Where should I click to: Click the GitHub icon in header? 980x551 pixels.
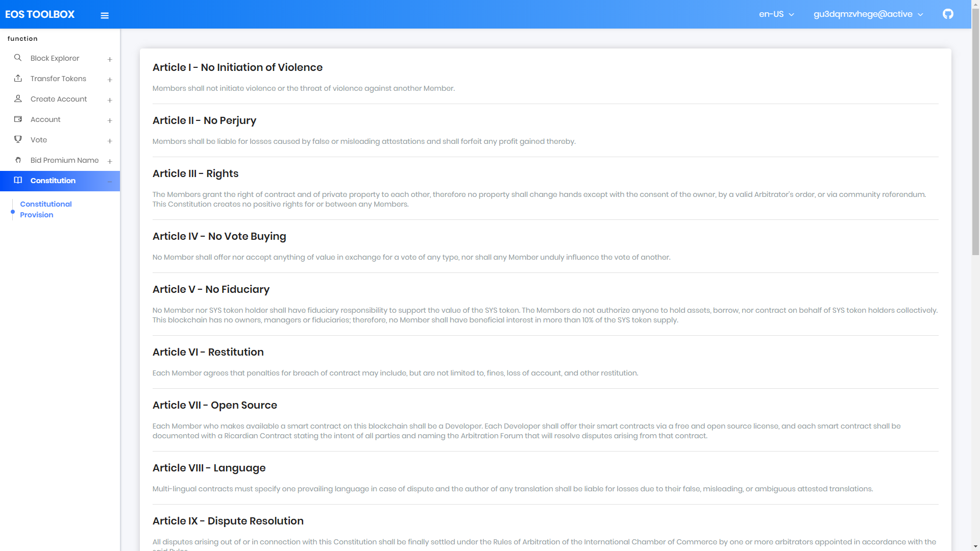pyautogui.click(x=948, y=14)
